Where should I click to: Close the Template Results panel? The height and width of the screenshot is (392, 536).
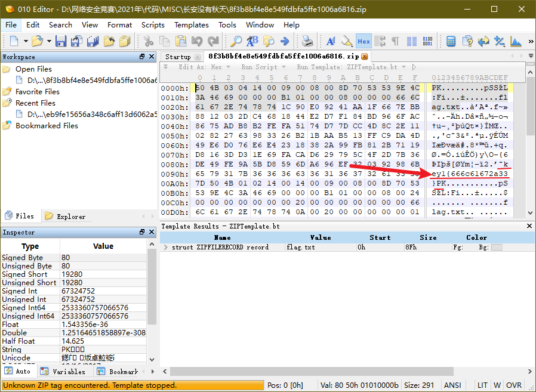529,226
